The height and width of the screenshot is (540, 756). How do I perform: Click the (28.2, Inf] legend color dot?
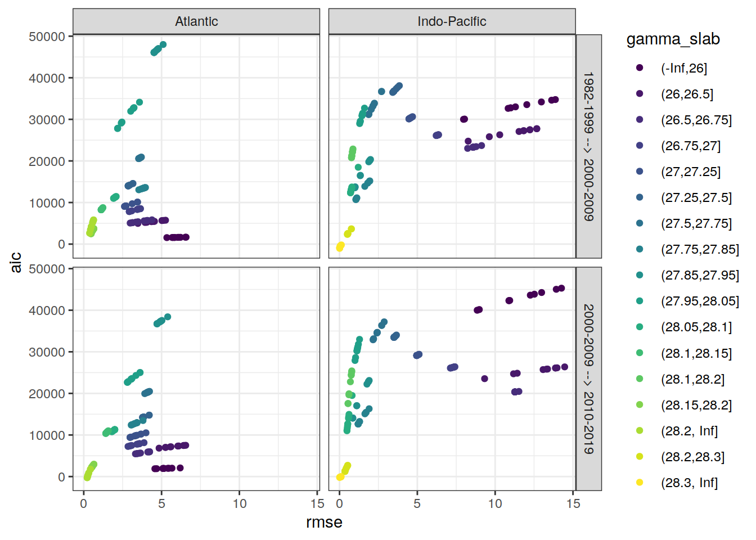[640, 431]
